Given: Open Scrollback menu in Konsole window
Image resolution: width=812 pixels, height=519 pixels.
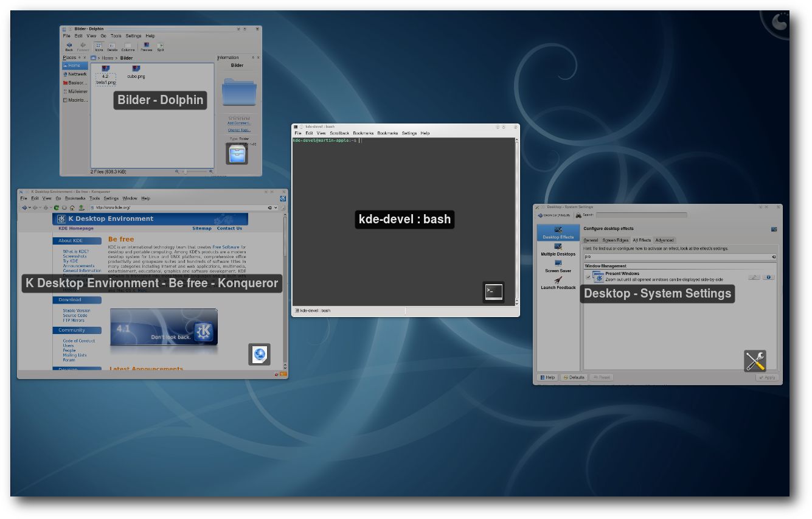Looking at the screenshot, I should coord(339,133).
